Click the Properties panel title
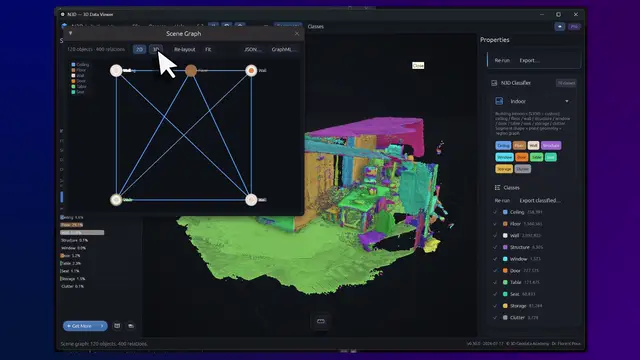The width and height of the screenshot is (640, 360). click(x=495, y=40)
